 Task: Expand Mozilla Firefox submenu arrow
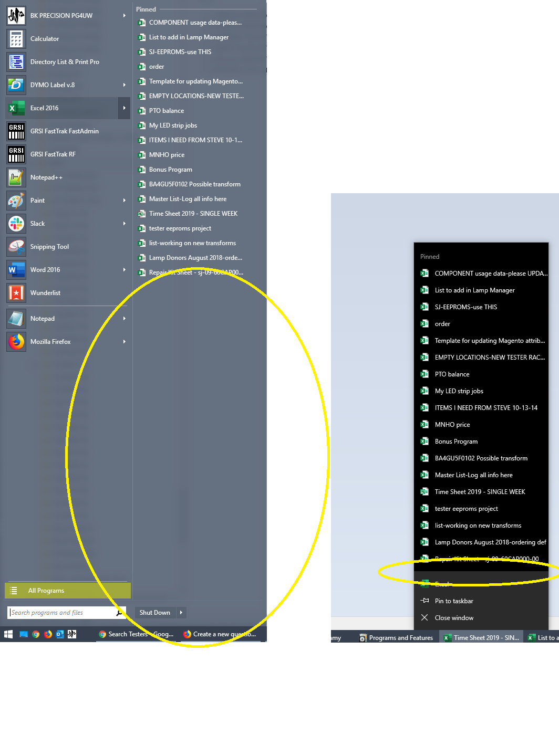[x=125, y=342]
